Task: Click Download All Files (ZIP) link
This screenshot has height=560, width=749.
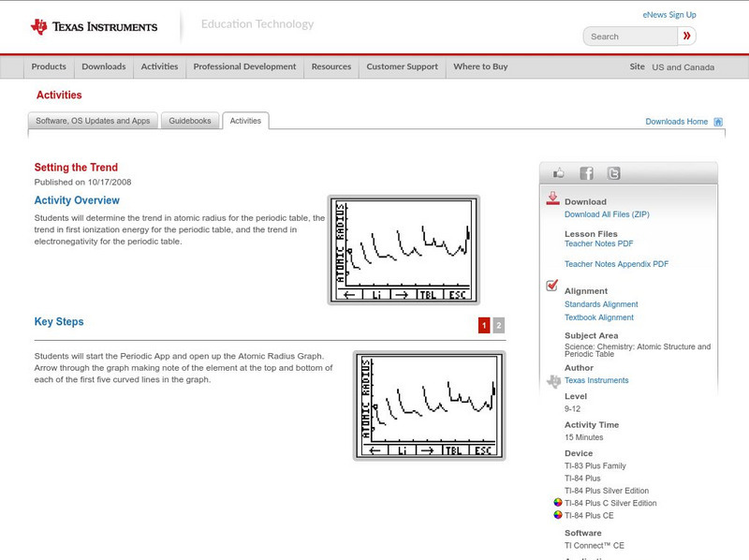Action: click(607, 214)
